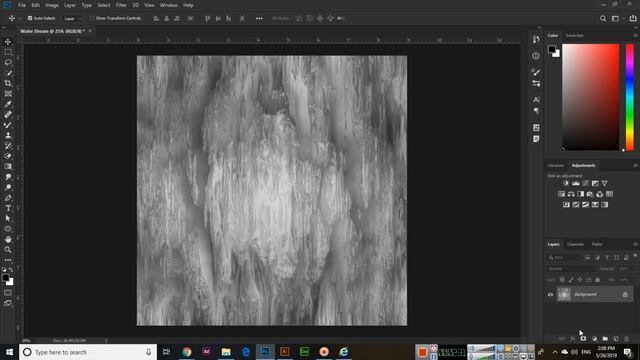Toggle type layer filter in Layers panel

[607, 258]
